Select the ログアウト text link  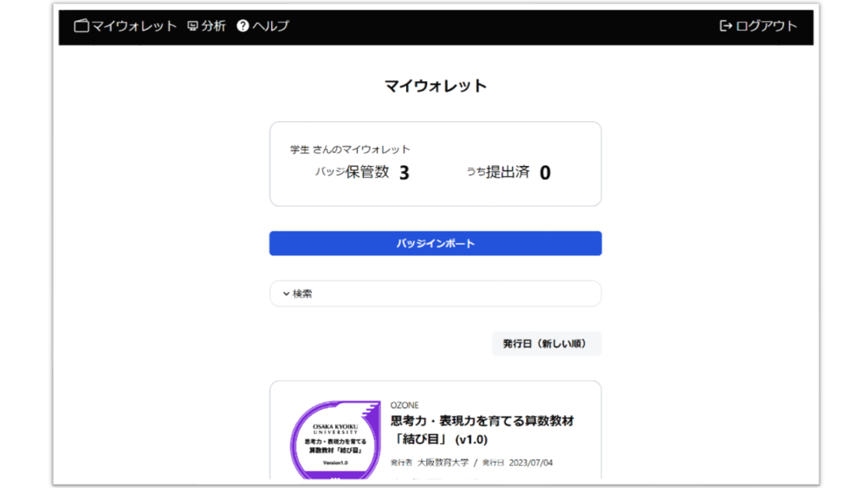click(766, 26)
